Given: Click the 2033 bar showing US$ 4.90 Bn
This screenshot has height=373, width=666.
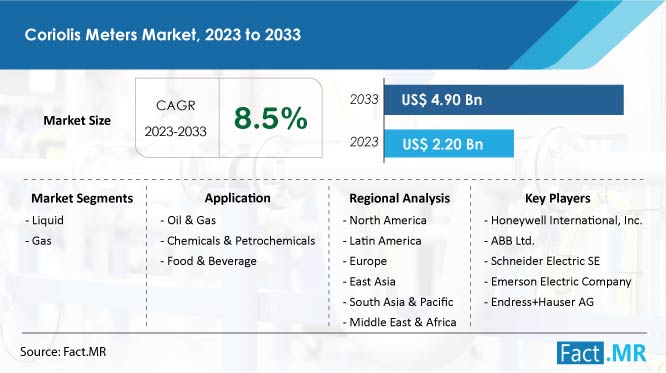Looking at the screenshot, I should coord(504,100).
